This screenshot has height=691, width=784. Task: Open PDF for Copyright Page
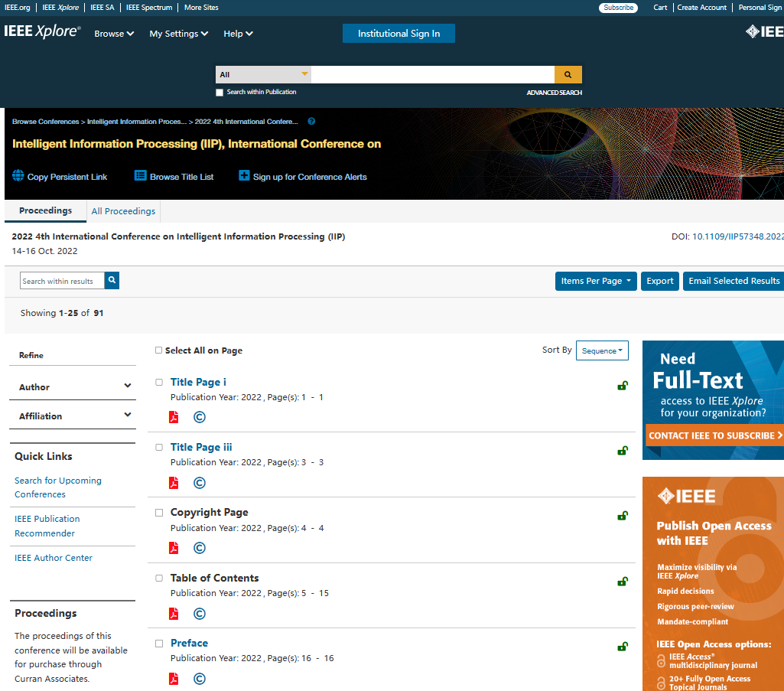(x=174, y=548)
